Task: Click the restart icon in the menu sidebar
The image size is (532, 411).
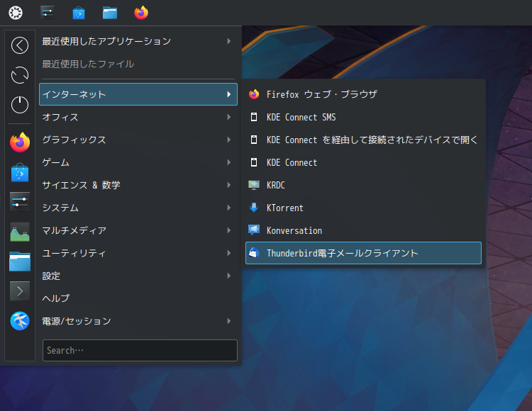Action: [x=20, y=75]
